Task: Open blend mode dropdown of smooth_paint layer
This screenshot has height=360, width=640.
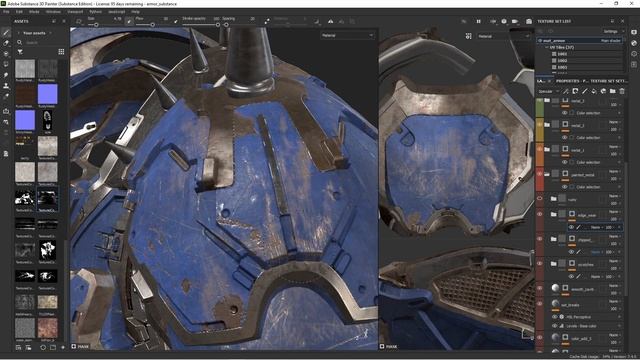Action: tap(615, 286)
